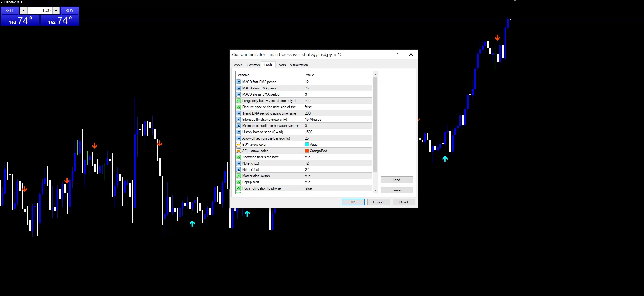Click the inputs list scroll up arrow
The height and width of the screenshot is (296, 644).
click(375, 74)
